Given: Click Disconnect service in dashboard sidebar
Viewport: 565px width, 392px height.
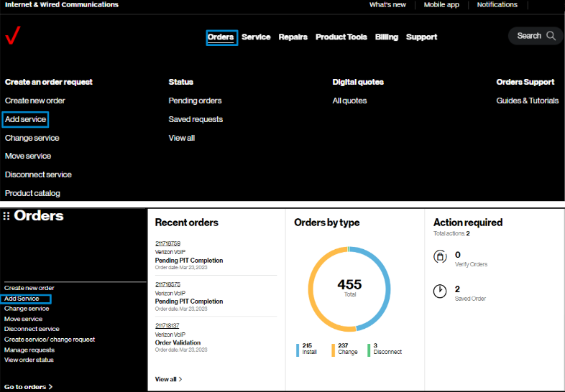Looking at the screenshot, I should (x=32, y=329).
